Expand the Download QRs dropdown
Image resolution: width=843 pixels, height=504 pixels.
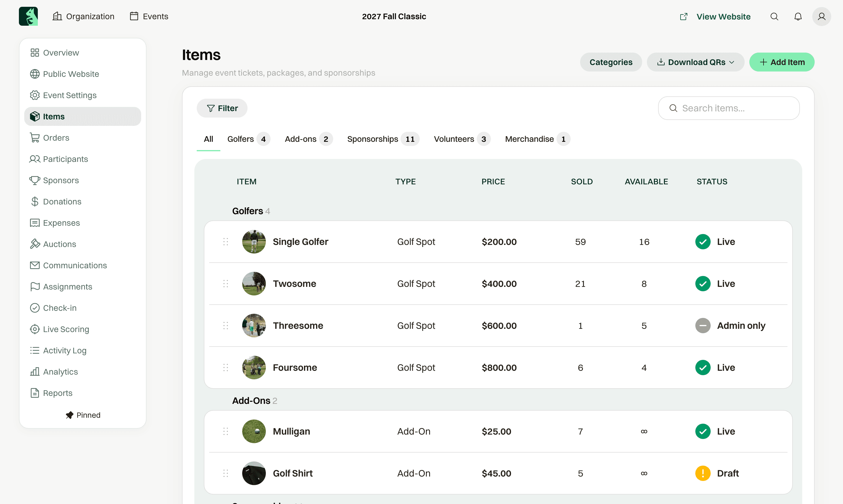point(695,62)
